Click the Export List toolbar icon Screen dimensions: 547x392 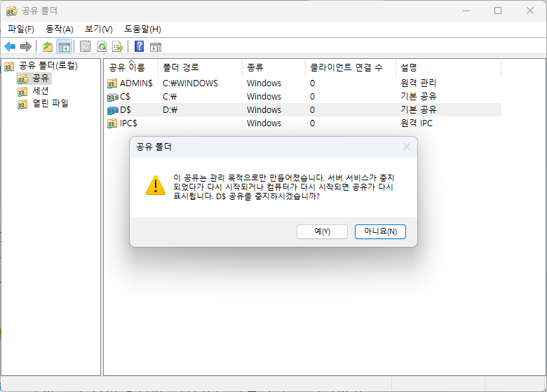(x=118, y=46)
